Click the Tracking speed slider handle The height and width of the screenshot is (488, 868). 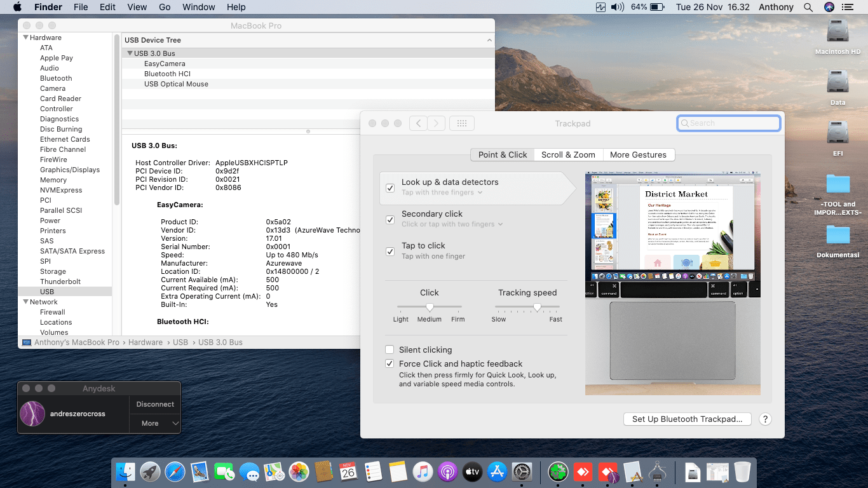[537, 307]
